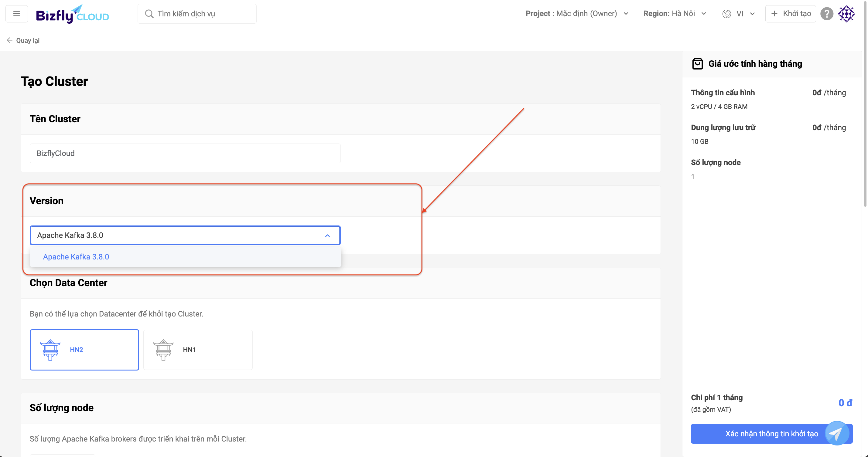
Task: Open the help question mark icon
Action: click(827, 14)
